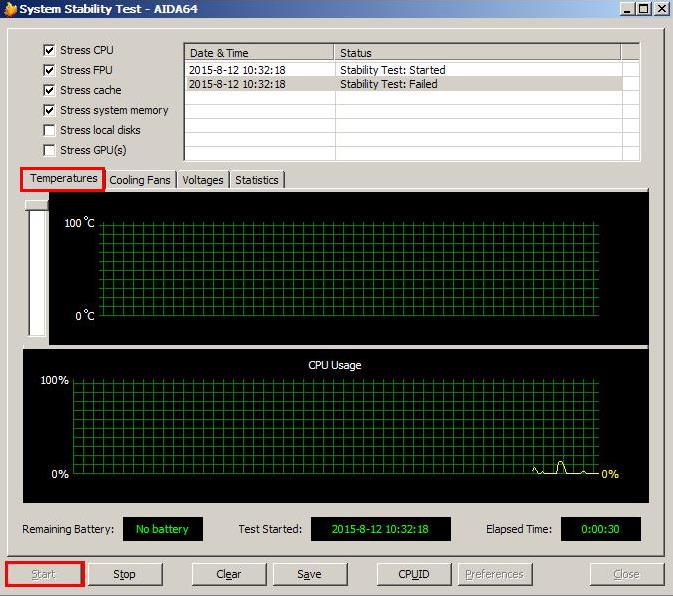
Task: Maximize the System Stability Test window
Action: coord(643,9)
